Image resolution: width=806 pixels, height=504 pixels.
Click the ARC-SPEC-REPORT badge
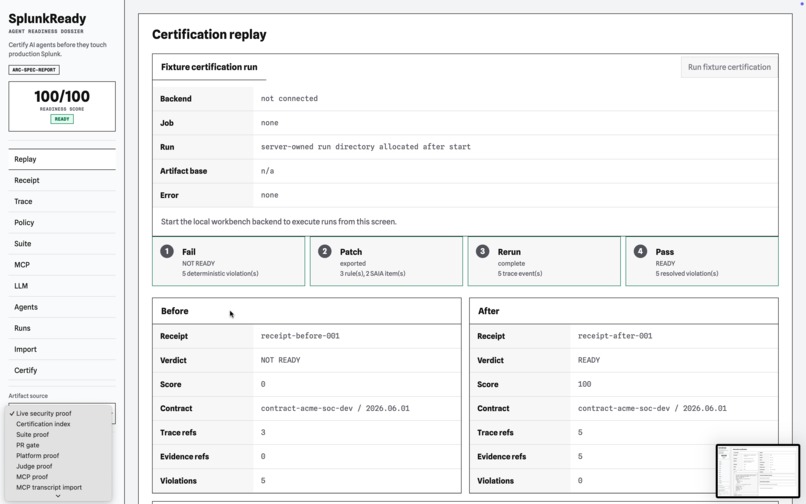click(34, 69)
